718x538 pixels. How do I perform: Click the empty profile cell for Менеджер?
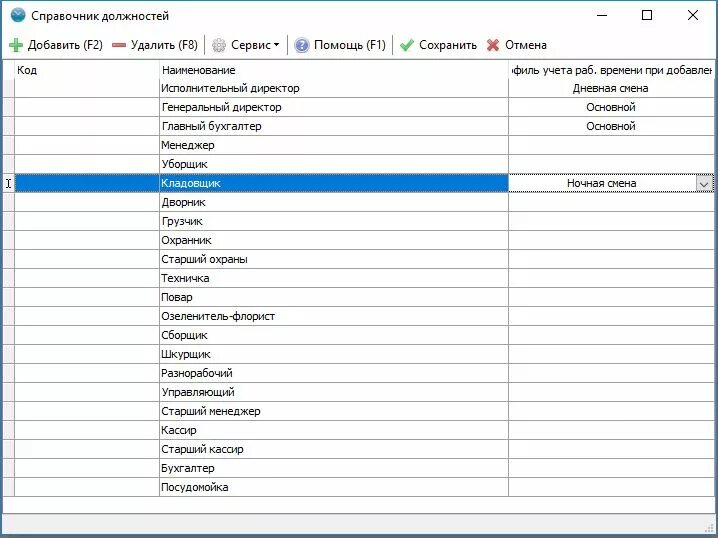pyautogui.click(x=611, y=145)
